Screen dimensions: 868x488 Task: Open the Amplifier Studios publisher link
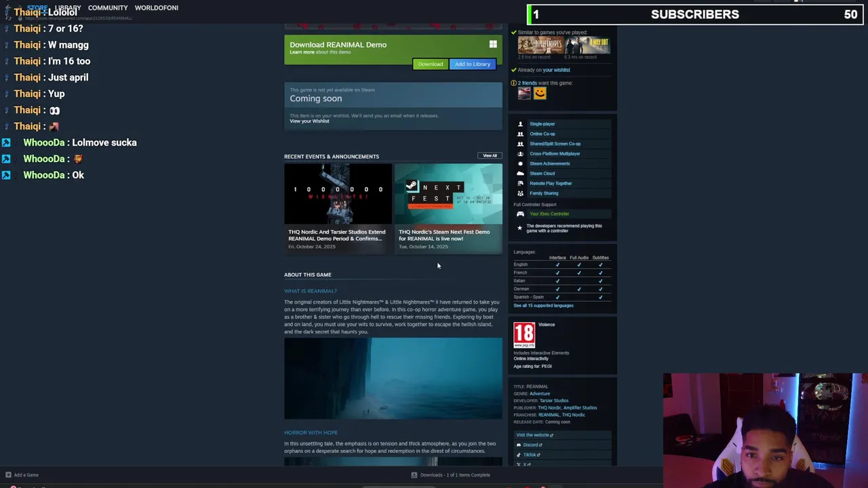point(580,408)
